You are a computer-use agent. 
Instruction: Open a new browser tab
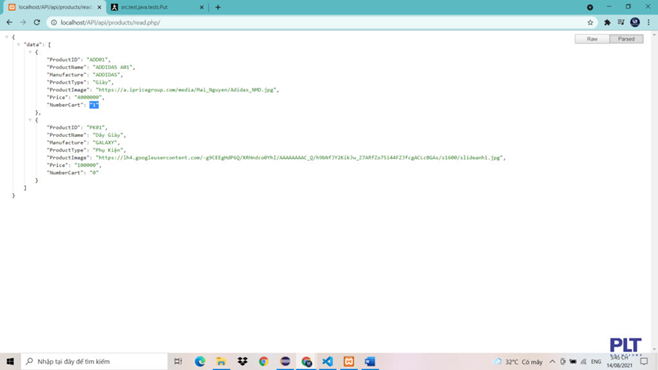[x=218, y=7]
